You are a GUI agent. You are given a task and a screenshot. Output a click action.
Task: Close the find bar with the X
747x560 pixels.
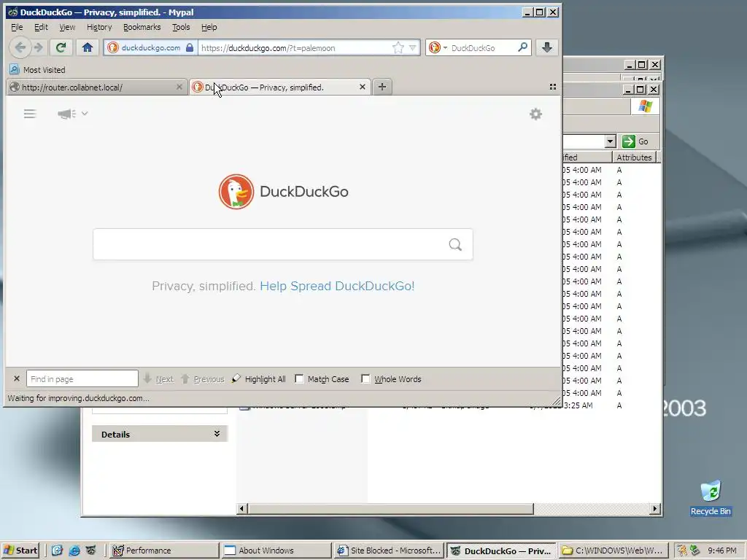coord(17,378)
